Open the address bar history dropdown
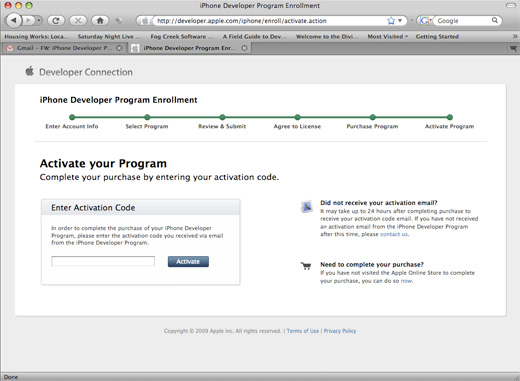Screen dimensions: 520x381 (400, 21)
